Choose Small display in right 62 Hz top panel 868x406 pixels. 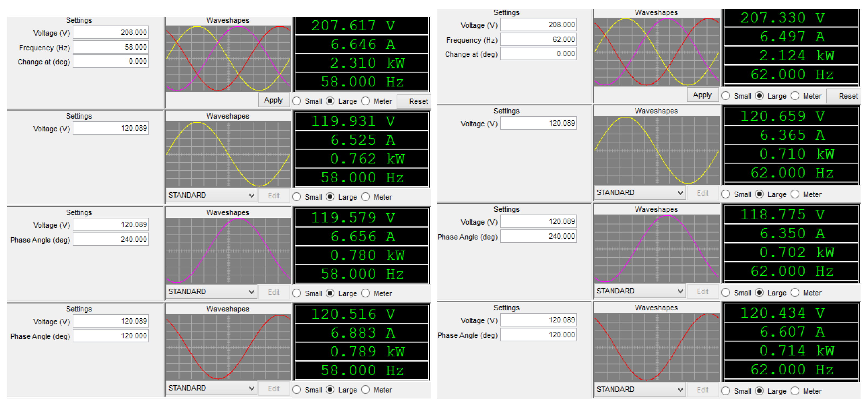point(726,96)
